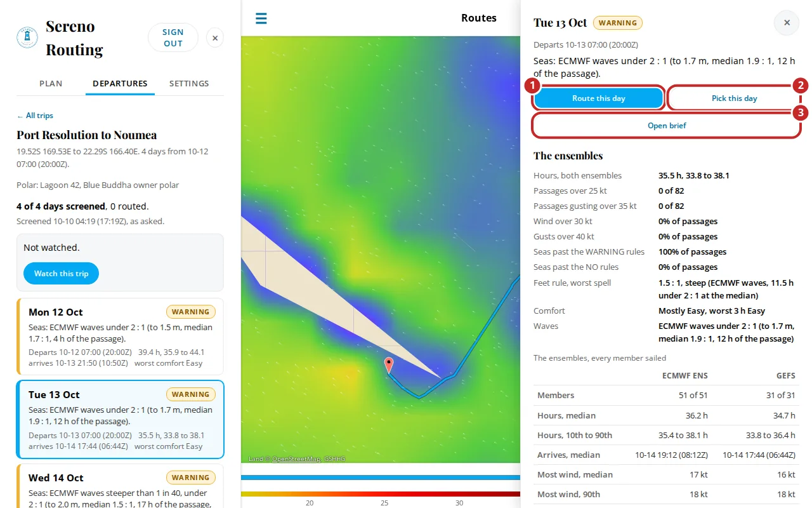Open the SETTINGS tab

189,83
